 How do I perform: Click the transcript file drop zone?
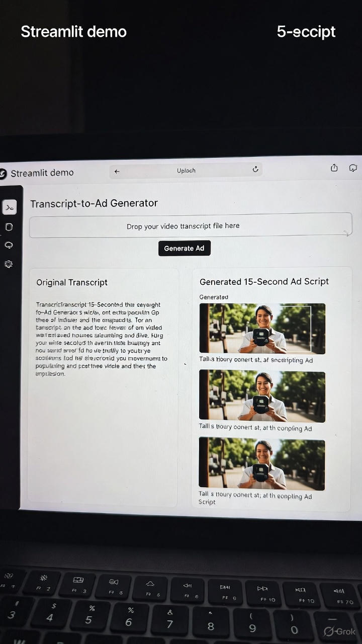(191, 225)
